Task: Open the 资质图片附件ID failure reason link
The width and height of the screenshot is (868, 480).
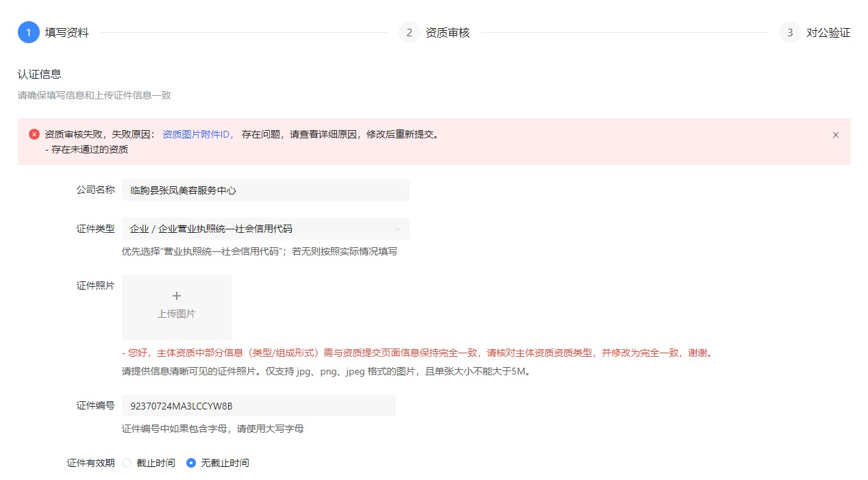Action: (198, 134)
